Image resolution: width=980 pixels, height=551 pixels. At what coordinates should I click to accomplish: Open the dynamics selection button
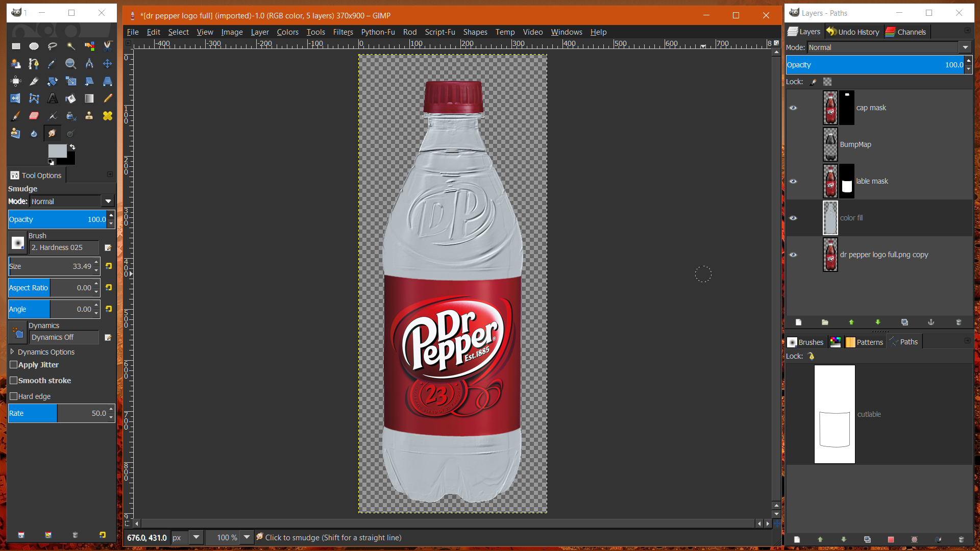pyautogui.click(x=18, y=333)
